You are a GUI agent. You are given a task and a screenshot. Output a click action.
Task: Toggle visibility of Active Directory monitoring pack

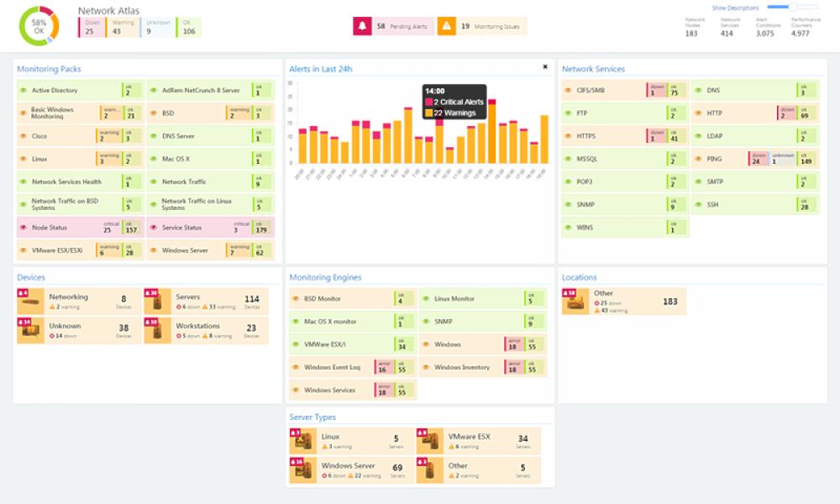coord(24,89)
